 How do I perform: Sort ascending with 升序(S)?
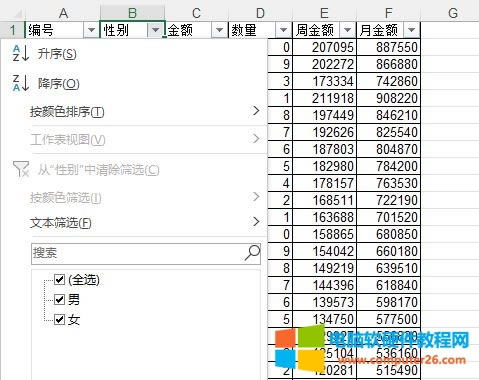tap(57, 54)
